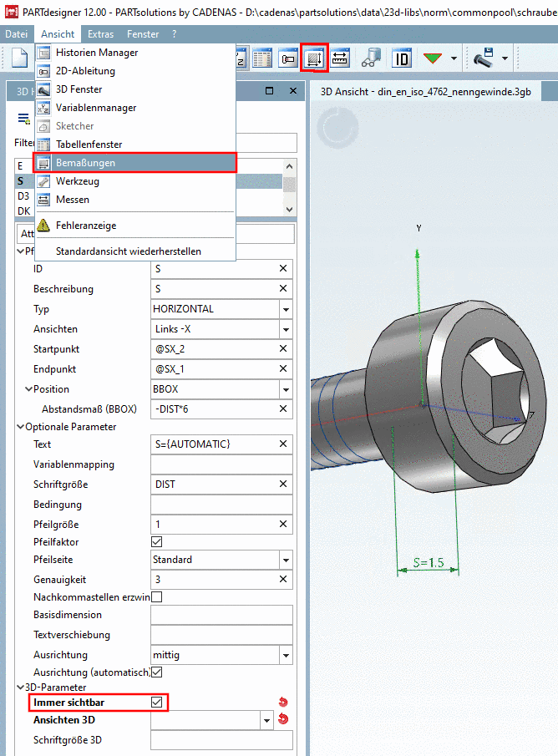Select Bemaßungen menu entry

coord(135,163)
